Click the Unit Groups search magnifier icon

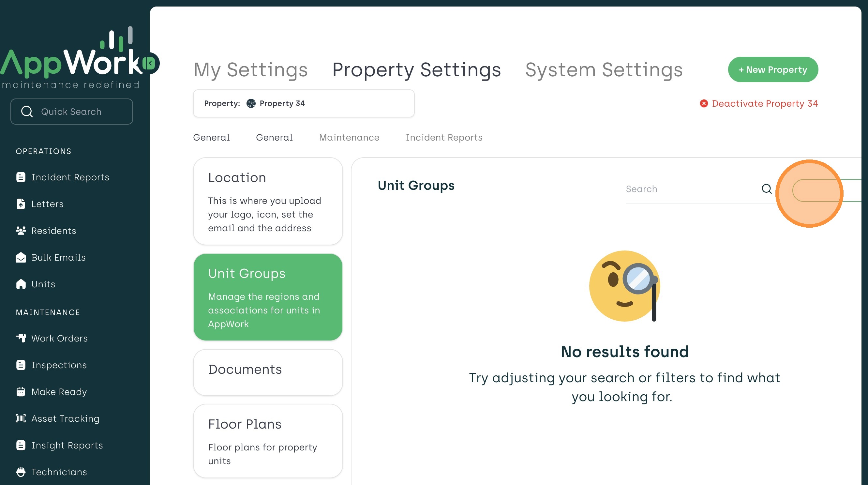tap(767, 189)
